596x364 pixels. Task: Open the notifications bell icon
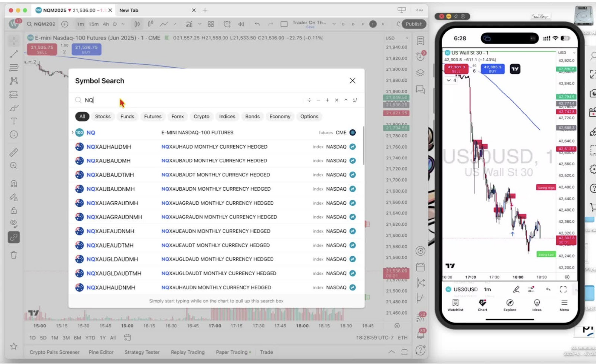(x=421, y=334)
